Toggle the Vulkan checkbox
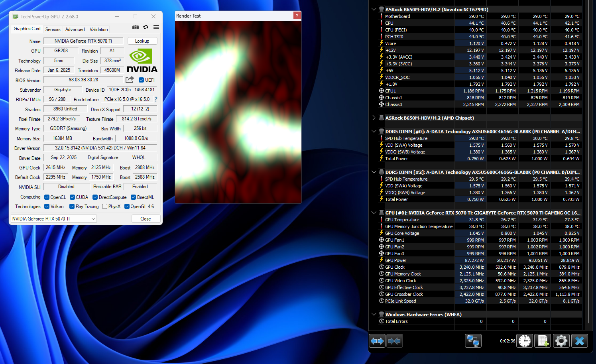This screenshot has height=364, width=596. tap(47, 207)
